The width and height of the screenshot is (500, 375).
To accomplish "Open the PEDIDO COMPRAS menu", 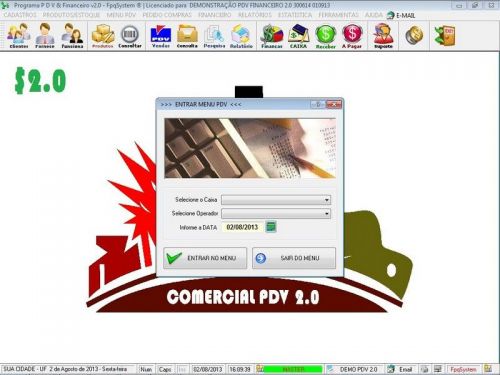I will coord(167,15).
